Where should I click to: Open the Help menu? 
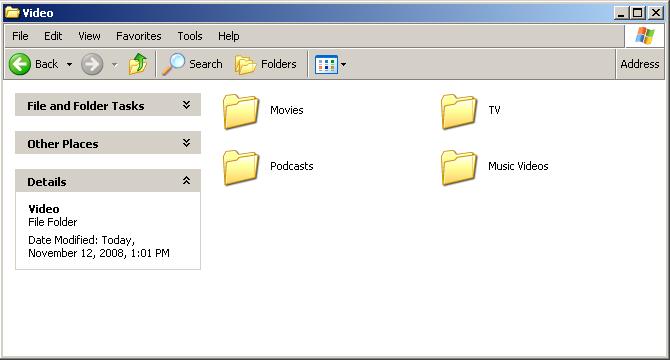(229, 36)
